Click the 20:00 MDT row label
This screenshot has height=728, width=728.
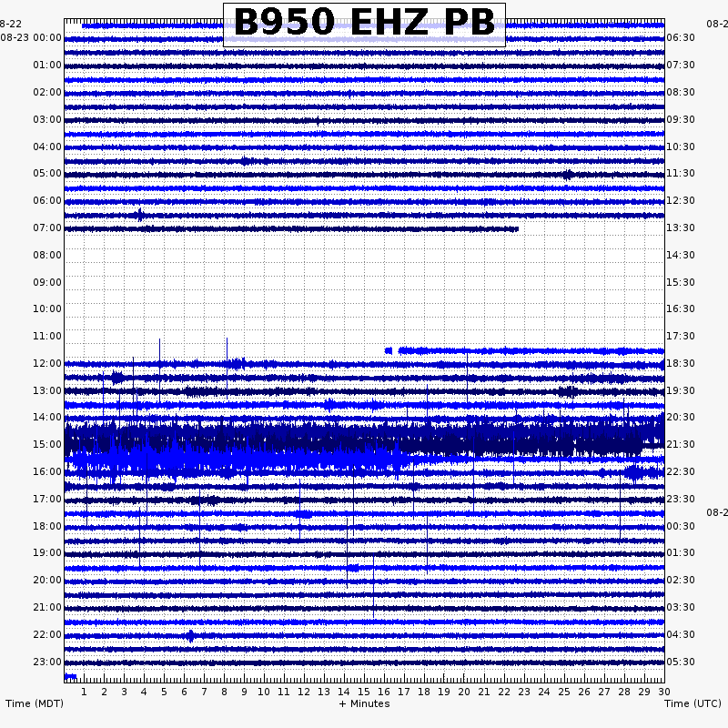tap(47, 580)
